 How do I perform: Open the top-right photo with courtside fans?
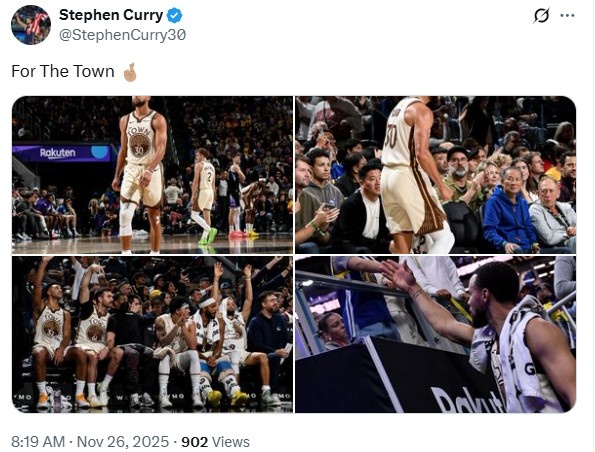pos(436,175)
